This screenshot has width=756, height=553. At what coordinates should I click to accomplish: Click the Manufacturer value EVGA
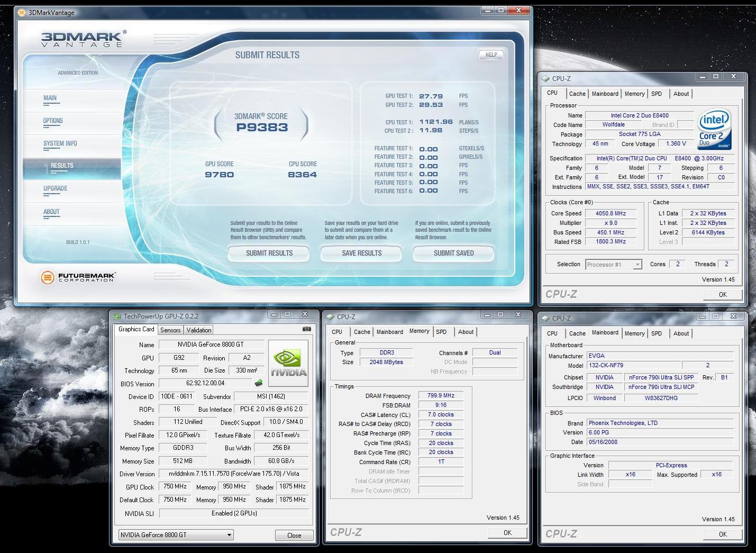pos(660,356)
